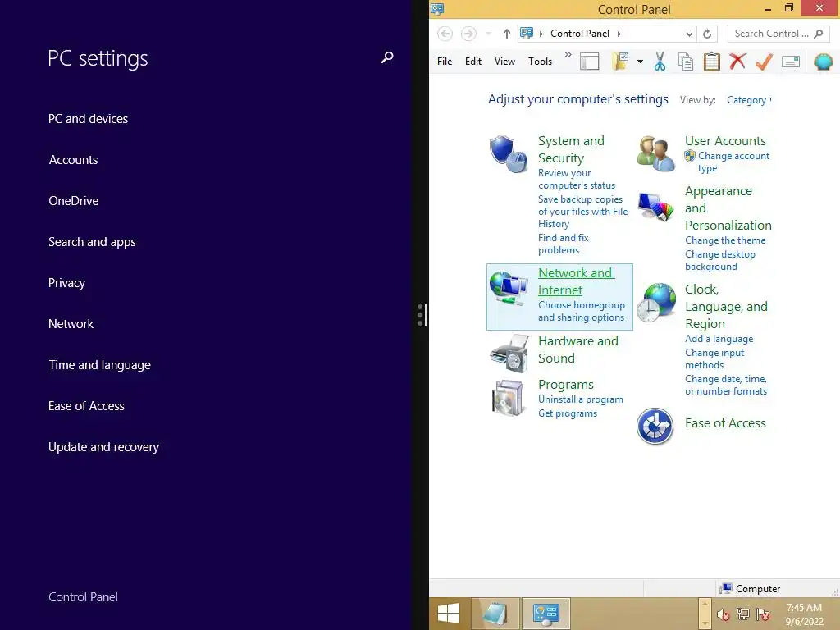Select OneDrive in PC settings
The height and width of the screenshot is (630, 840).
(73, 201)
